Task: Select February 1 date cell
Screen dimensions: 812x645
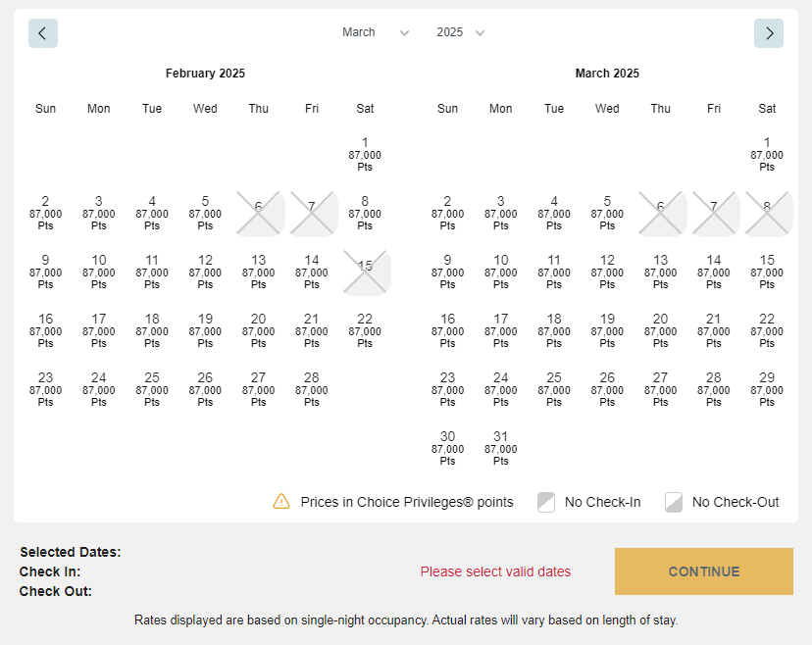Action: coord(365,154)
